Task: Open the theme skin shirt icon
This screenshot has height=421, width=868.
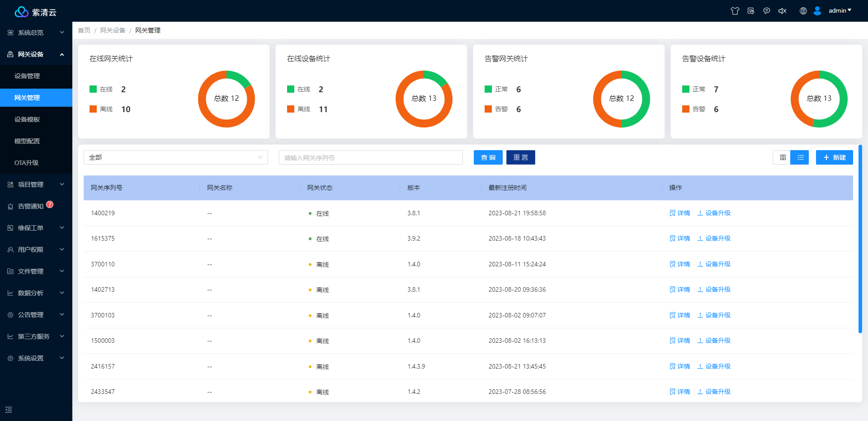Action: point(735,11)
